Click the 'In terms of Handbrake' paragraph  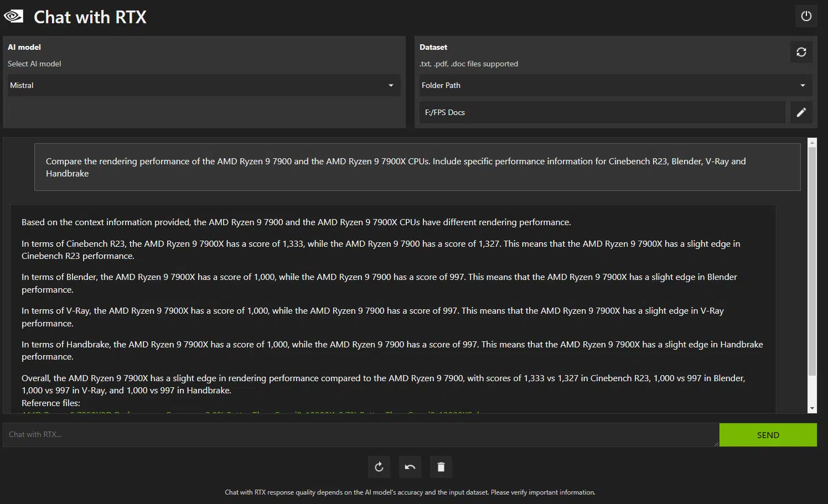click(392, 350)
